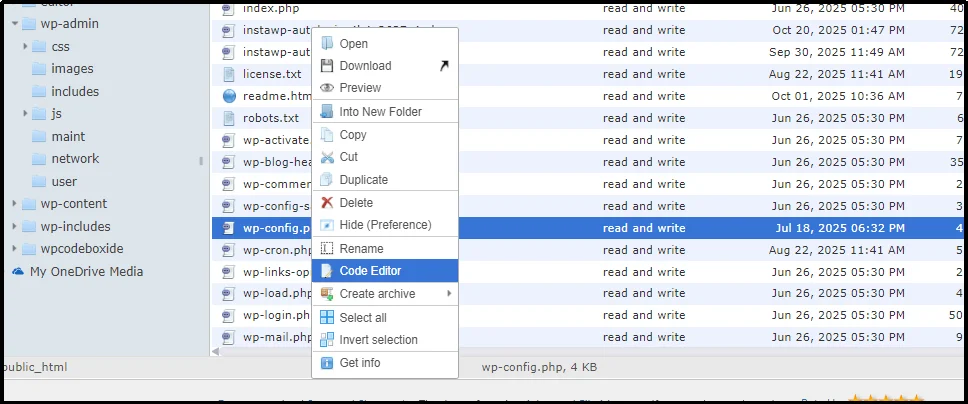Select the images folder in tree
Viewport: 968px width, 404px height.
pos(72,69)
